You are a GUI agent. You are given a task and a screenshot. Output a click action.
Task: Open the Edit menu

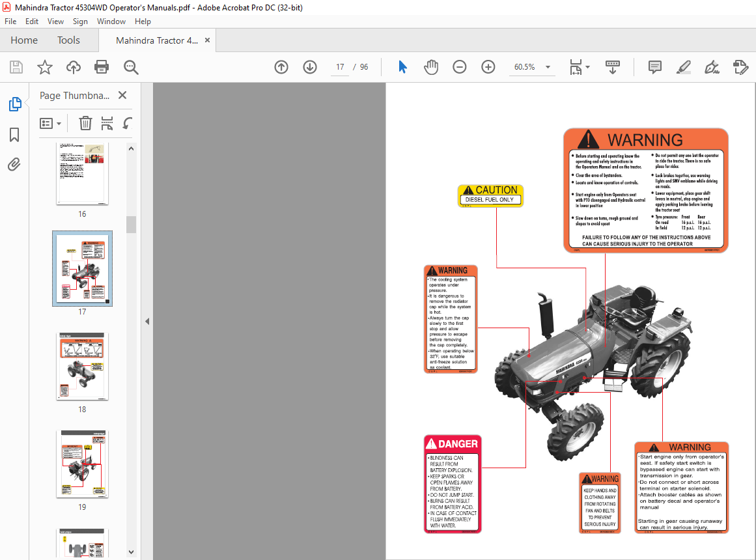pyautogui.click(x=32, y=21)
